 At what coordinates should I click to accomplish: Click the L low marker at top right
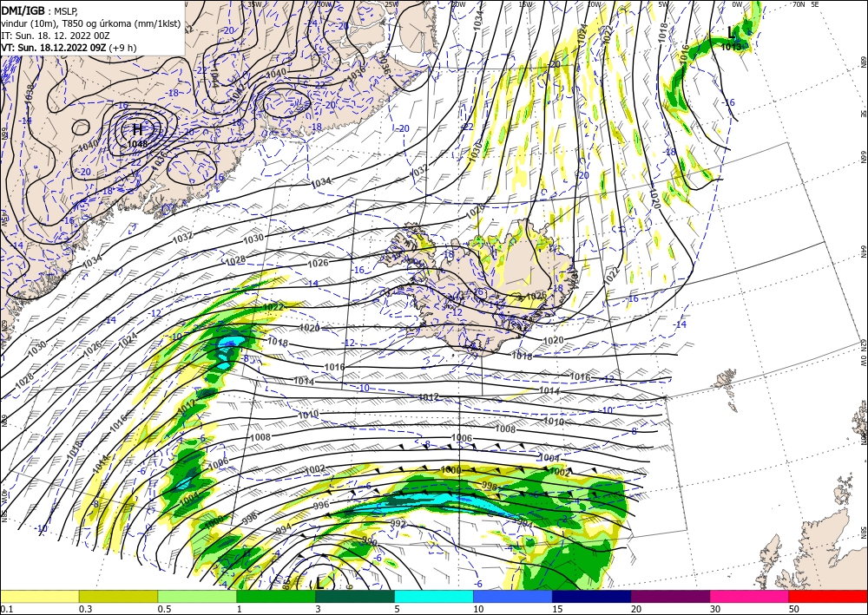click(732, 31)
